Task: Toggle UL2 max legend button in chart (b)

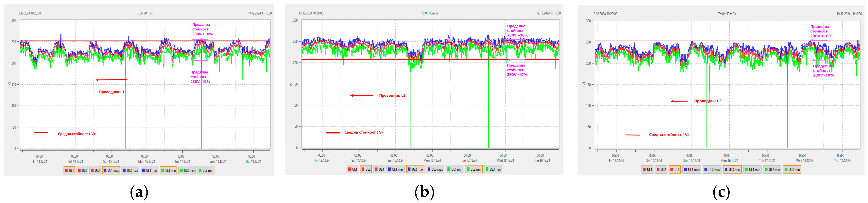Action: click(x=415, y=169)
